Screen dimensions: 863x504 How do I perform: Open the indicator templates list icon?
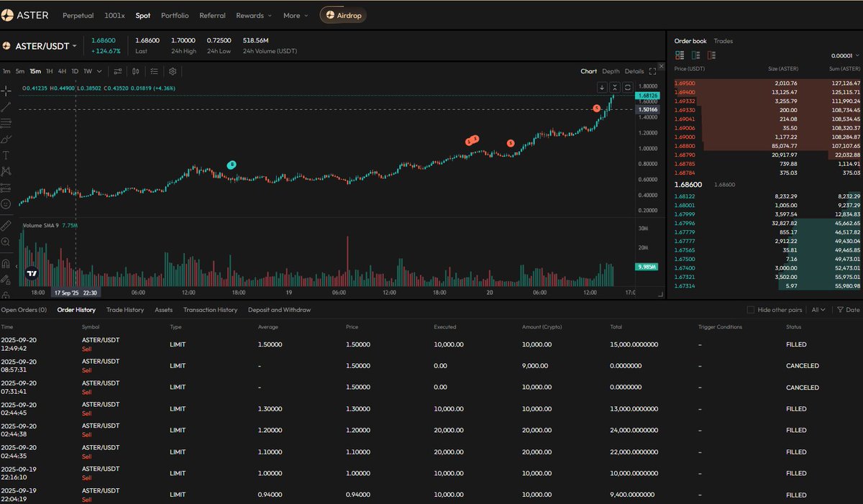pyautogui.click(x=154, y=71)
